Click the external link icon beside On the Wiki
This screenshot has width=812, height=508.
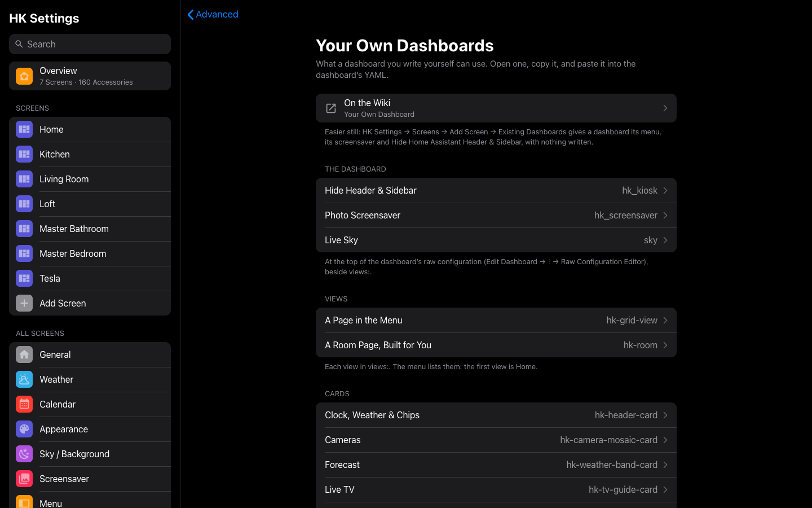coord(331,108)
